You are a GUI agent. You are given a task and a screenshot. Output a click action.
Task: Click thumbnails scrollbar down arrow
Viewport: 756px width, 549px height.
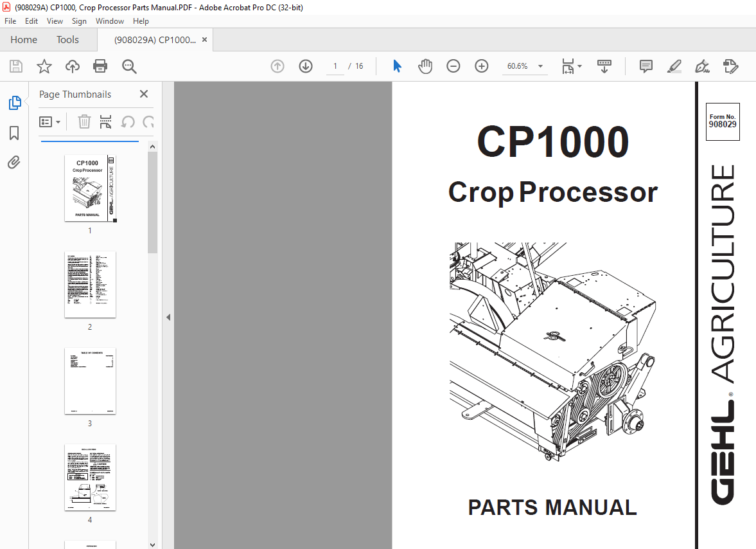(152, 544)
